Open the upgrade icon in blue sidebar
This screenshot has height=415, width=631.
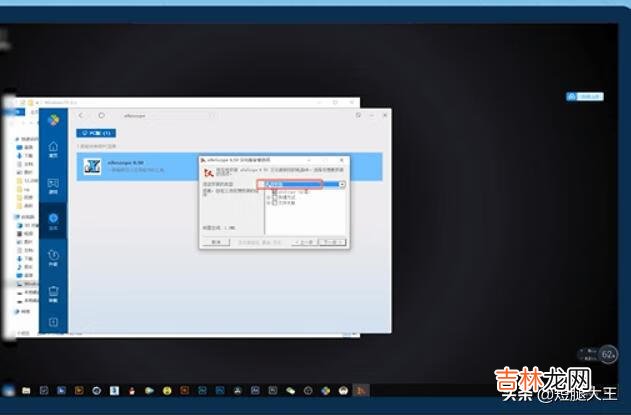tap(54, 257)
